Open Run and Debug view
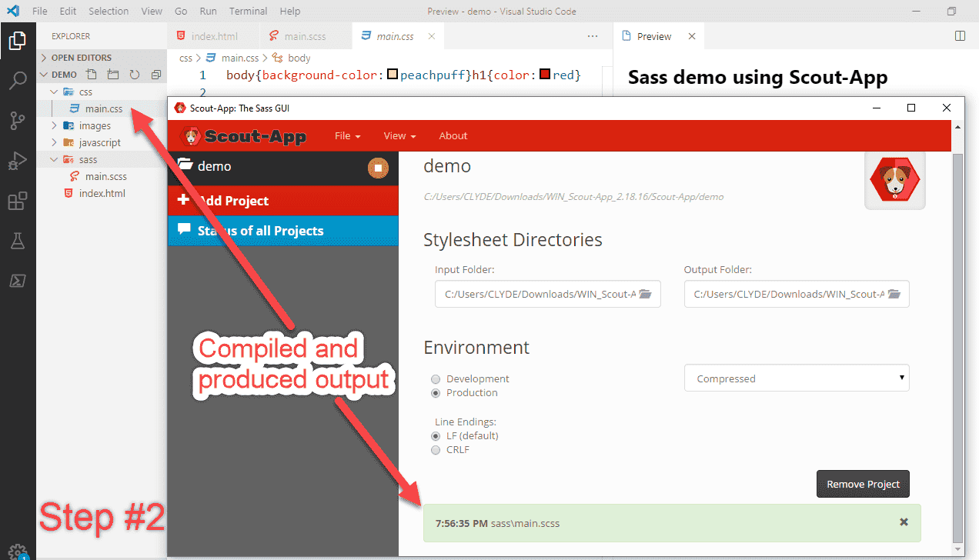This screenshot has width=979, height=560. tap(17, 161)
